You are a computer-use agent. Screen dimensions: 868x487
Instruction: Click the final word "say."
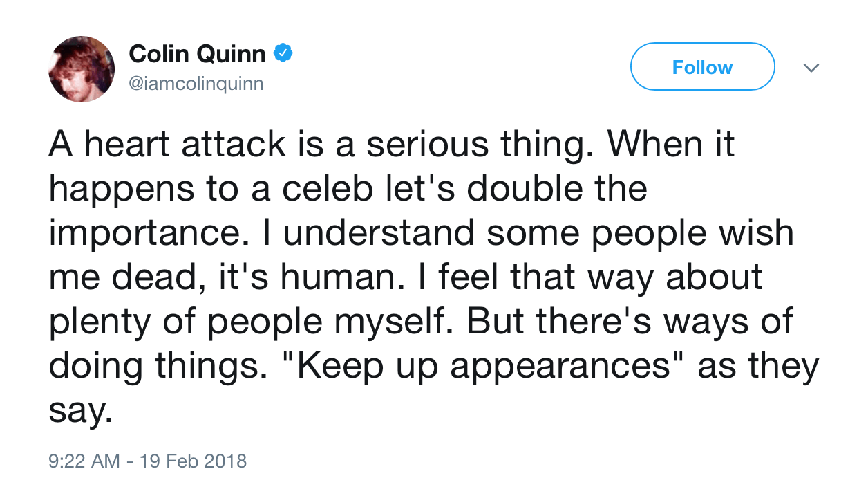79,412
